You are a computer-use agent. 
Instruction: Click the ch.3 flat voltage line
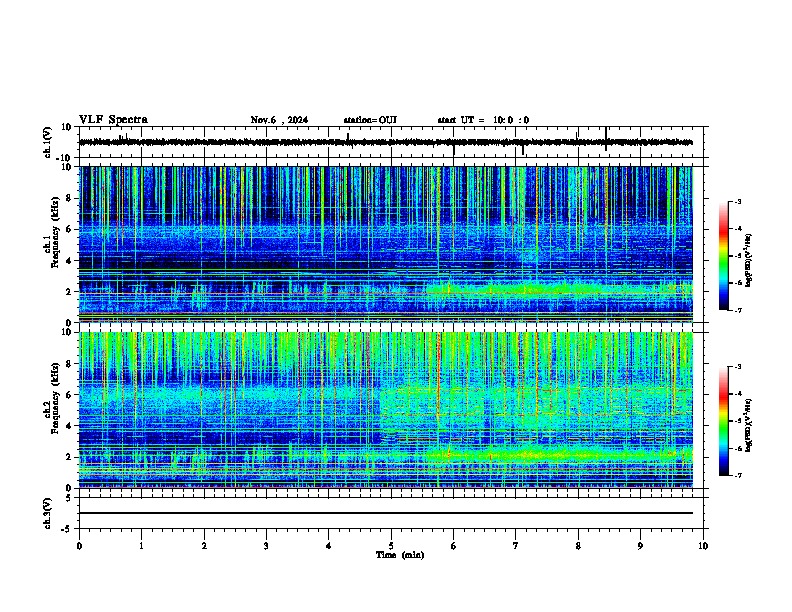pos(386,513)
